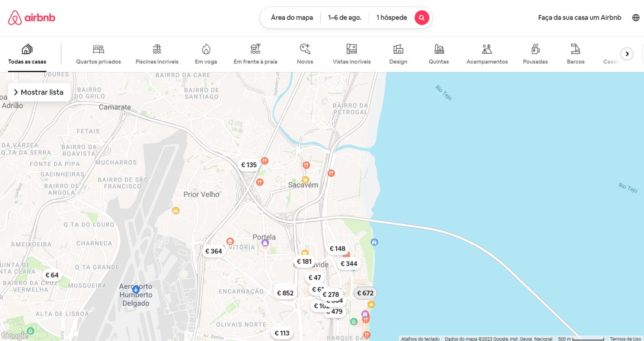Select the Barcos category icon

[575, 50]
